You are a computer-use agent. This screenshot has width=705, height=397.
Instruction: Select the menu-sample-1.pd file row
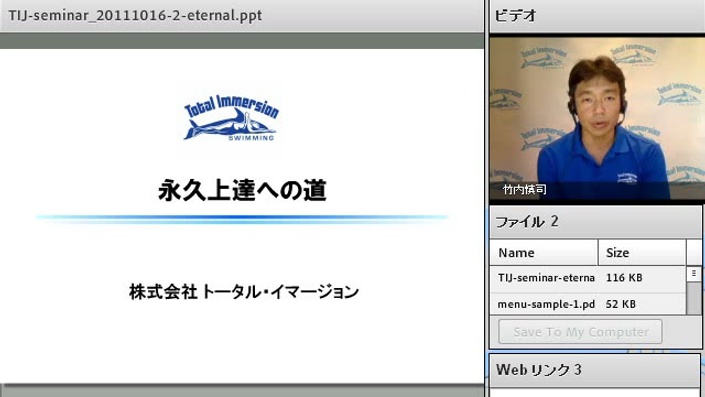(588, 304)
